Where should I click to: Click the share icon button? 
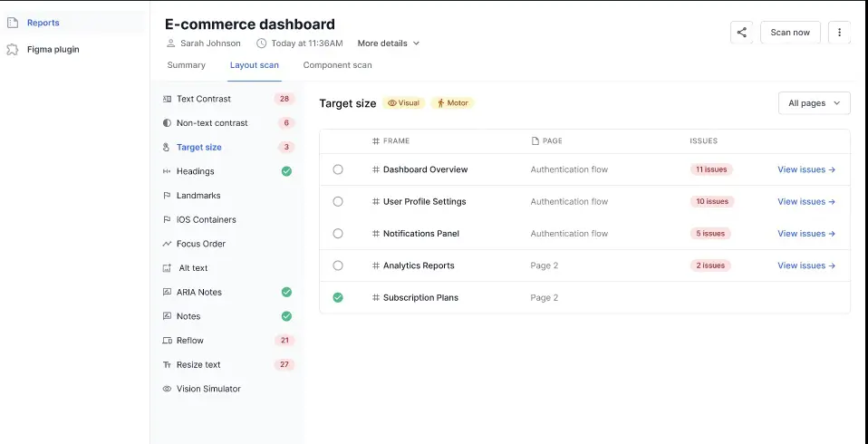click(x=741, y=33)
